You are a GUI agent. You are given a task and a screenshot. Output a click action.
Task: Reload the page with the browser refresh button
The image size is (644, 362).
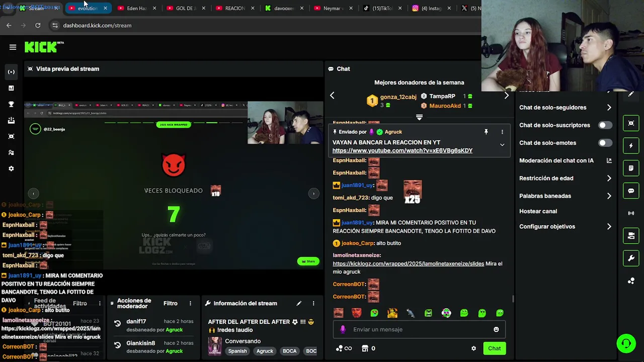[x=38, y=25]
